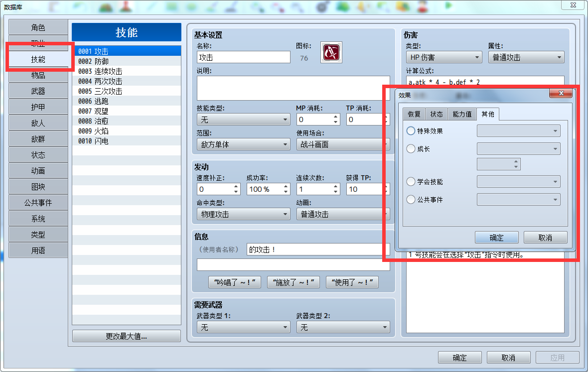
Task: Open the 武器类型 2 dropdown
Action: pyautogui.click(x=343, y=327)
